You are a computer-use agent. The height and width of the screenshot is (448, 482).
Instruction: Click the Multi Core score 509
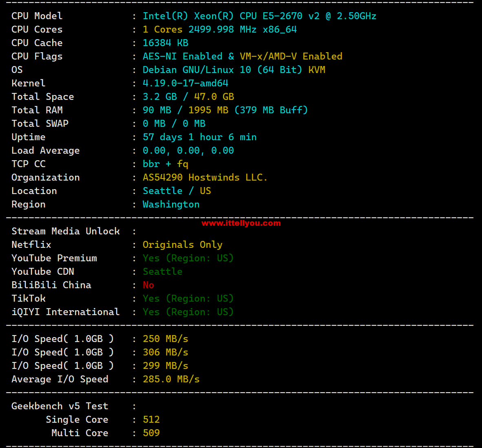[x=151, y=433]
